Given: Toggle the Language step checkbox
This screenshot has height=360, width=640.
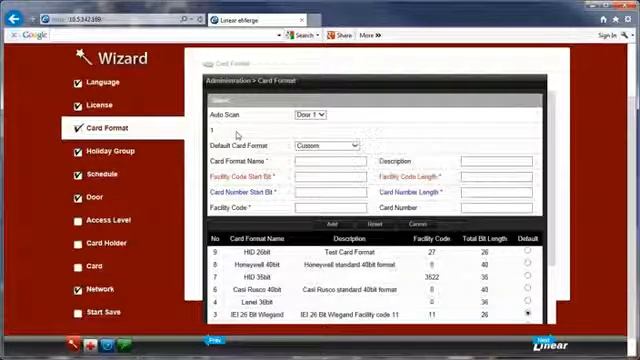Looking at the screenshot, I should point(78,83).
